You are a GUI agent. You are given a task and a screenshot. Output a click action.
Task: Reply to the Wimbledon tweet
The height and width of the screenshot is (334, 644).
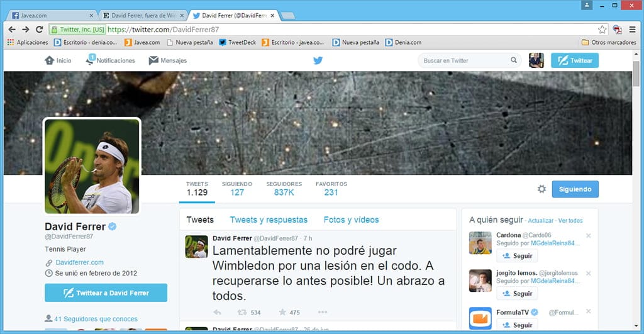(x=217, y=313)
